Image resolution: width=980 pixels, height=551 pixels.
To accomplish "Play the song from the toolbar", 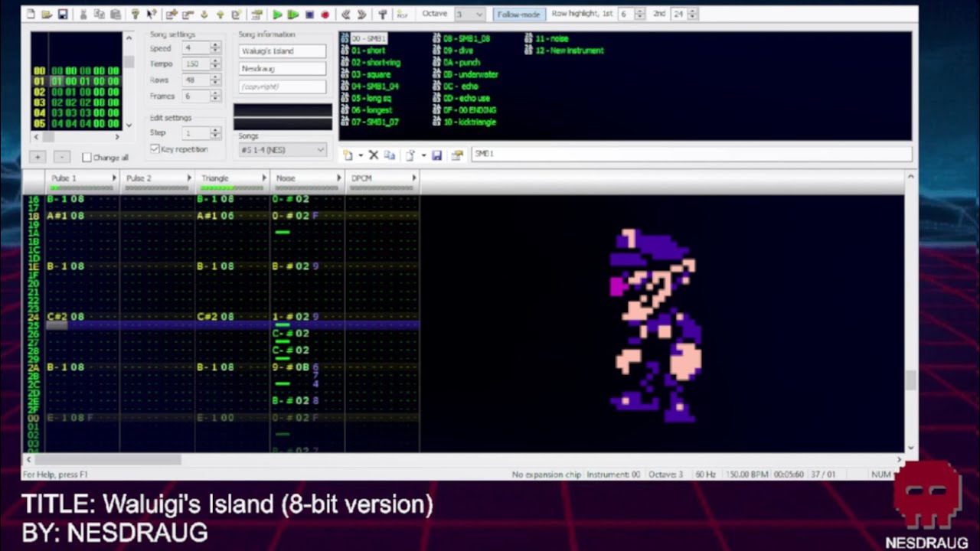I will (x=277, y=15).
